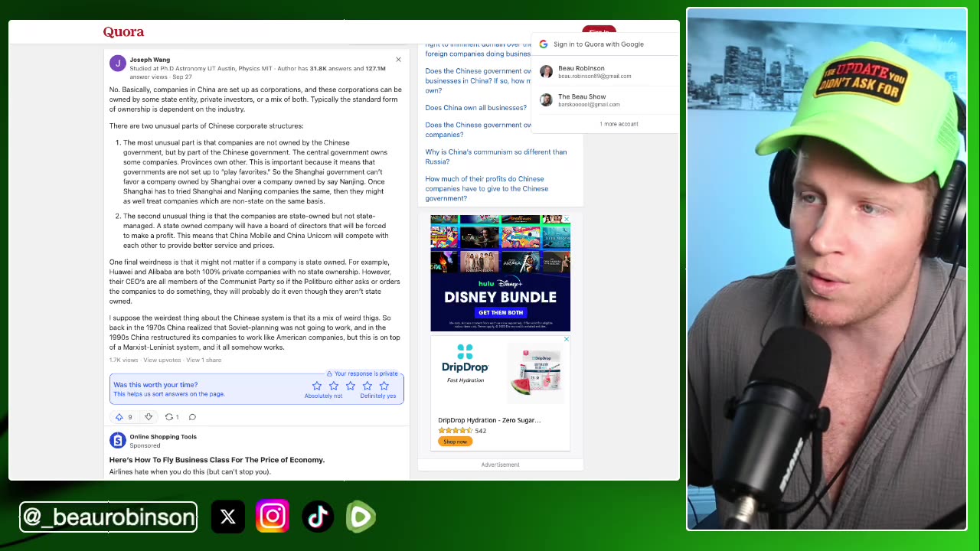This screenshot has width=980, height=551.
Task: Click the Google logo in sign-in popup
Action: [x=544, y=44]
